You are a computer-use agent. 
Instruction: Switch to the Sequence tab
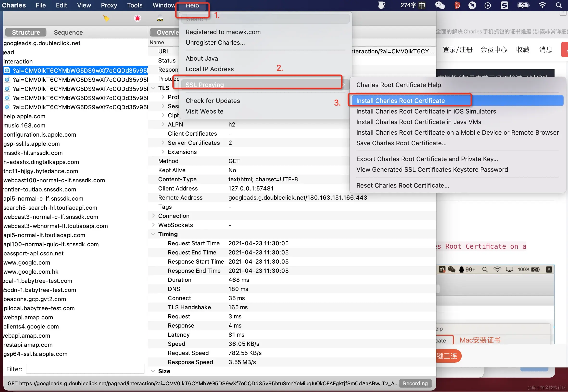[68, 32]
